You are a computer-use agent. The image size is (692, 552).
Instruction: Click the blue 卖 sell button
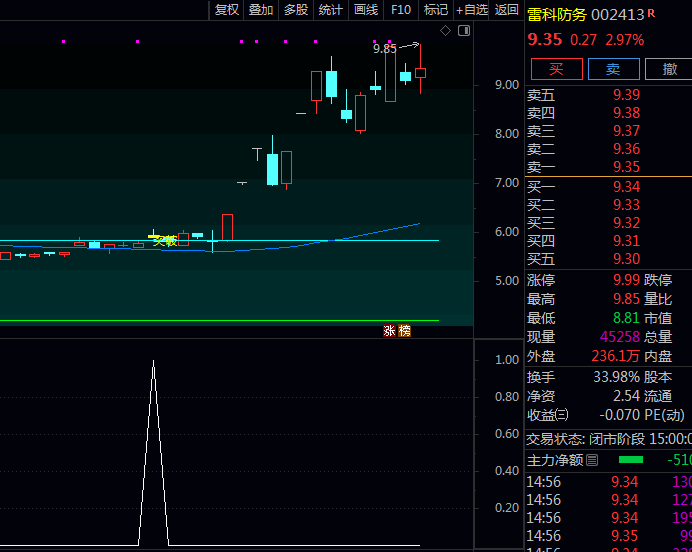(613, 69)
